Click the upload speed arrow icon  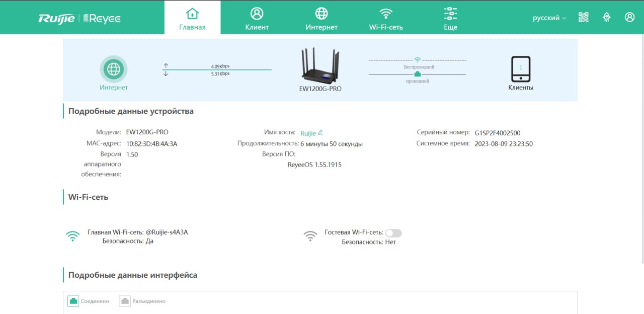pyautogui.click(x=166, y=66)
